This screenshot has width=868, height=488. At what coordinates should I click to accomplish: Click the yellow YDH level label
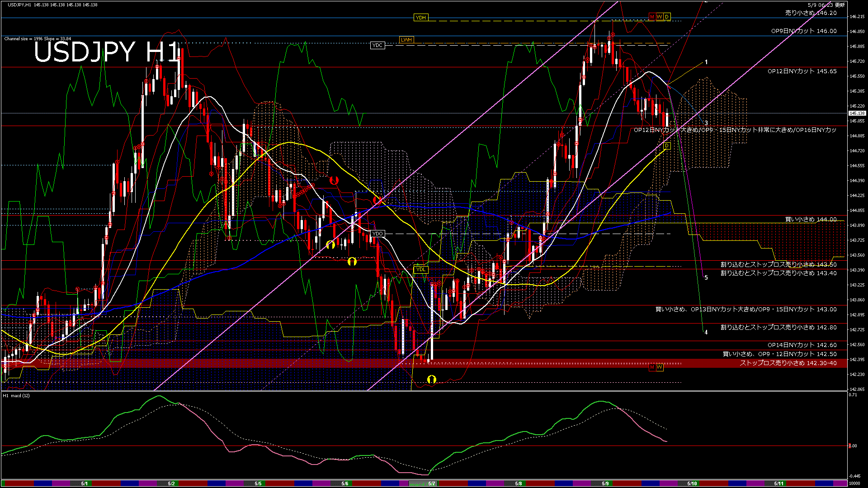(x=420, y=18)
